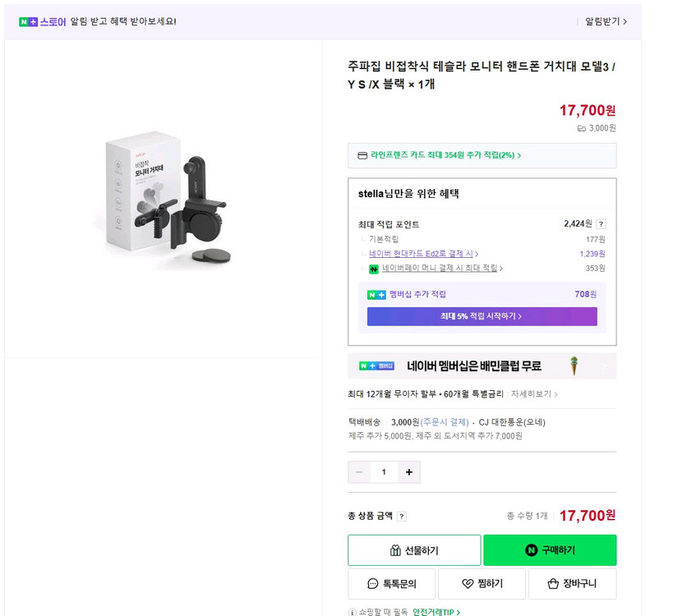673x616 pixels.
Task: Click the question mark next to 총 상품 금액
Action: [x=401, y=515]
